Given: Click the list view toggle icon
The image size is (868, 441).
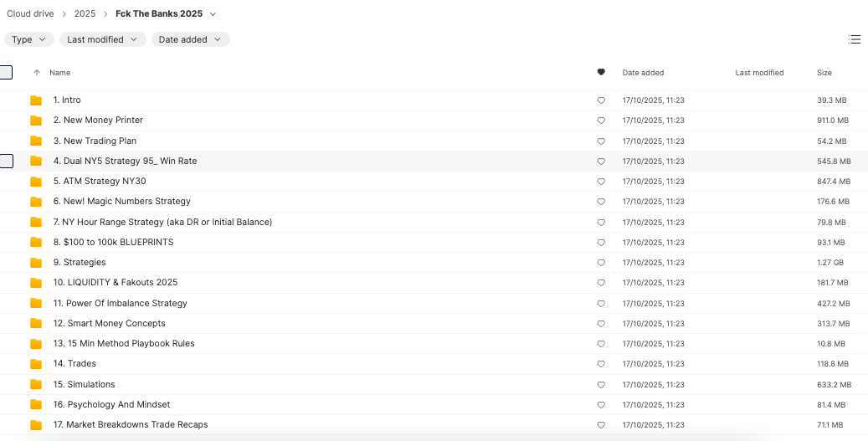Looking at the screenshot, I should pos(854,39).
